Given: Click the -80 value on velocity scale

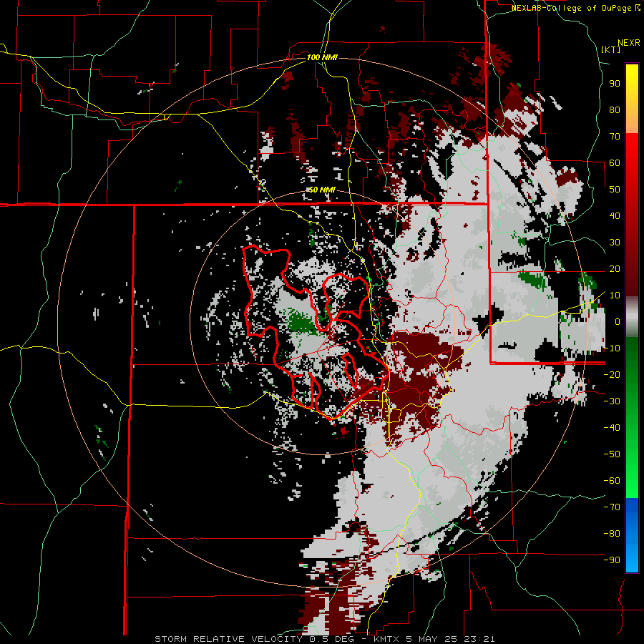Looking at the screenshot, I should 612,534.
